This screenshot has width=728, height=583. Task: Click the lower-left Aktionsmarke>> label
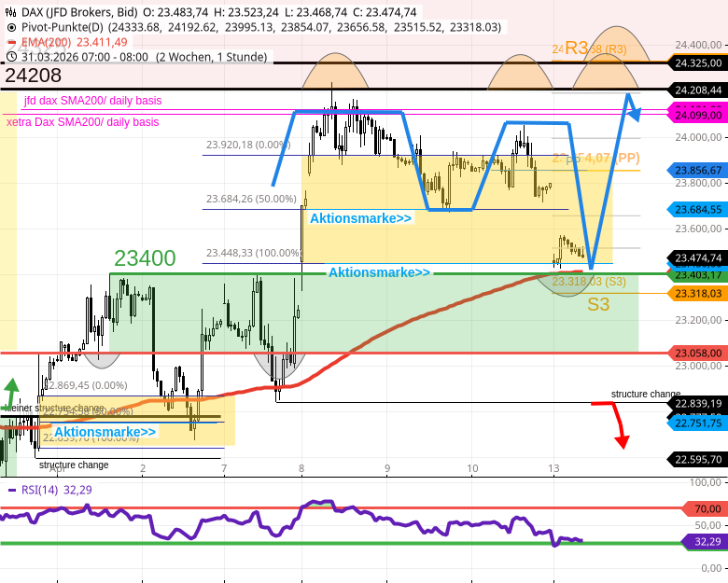105,432
